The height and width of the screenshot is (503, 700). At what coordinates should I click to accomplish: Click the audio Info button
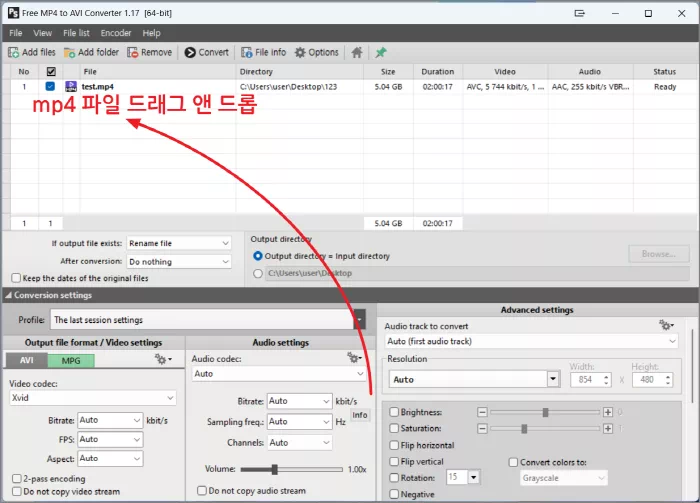coord(360,415)
